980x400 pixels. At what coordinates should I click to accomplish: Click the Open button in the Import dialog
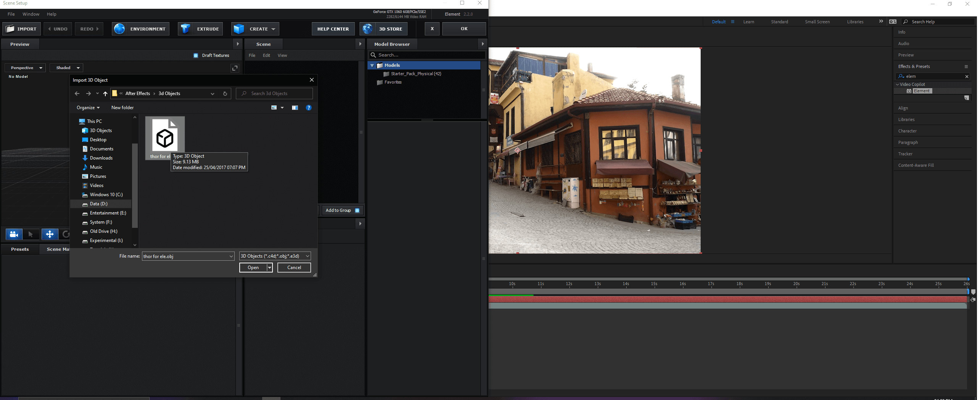[x=253, y=268]
